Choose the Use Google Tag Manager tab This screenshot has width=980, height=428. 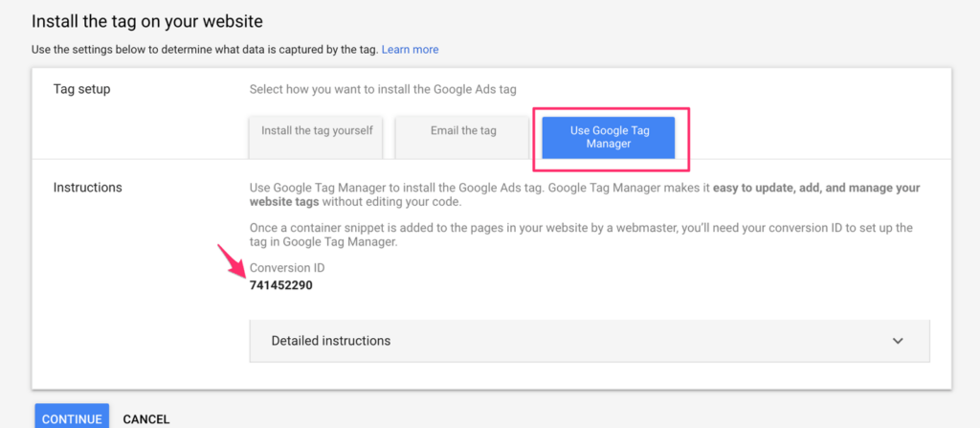[609, 137]
